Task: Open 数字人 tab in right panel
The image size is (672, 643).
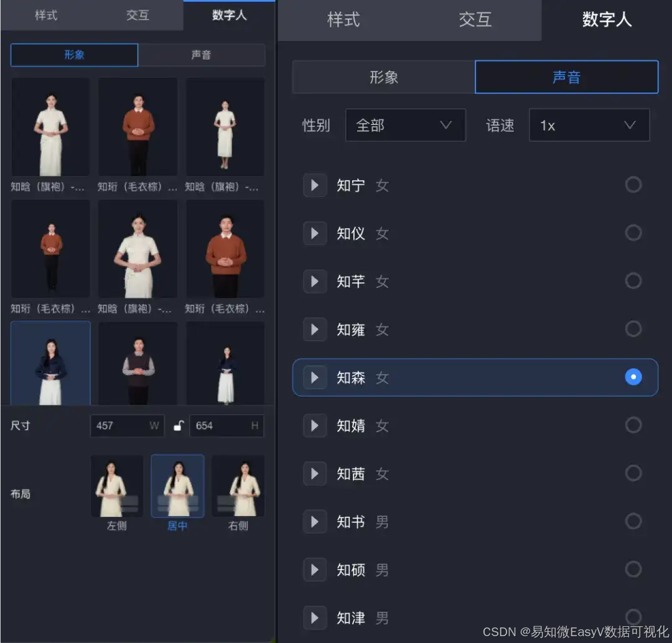Action: (x=607, y=20)
